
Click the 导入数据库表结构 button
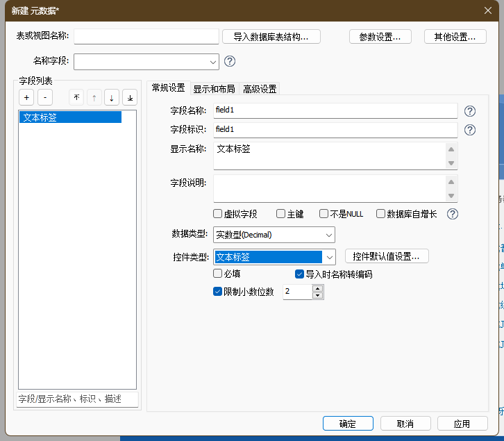click(x=271, y=37)
